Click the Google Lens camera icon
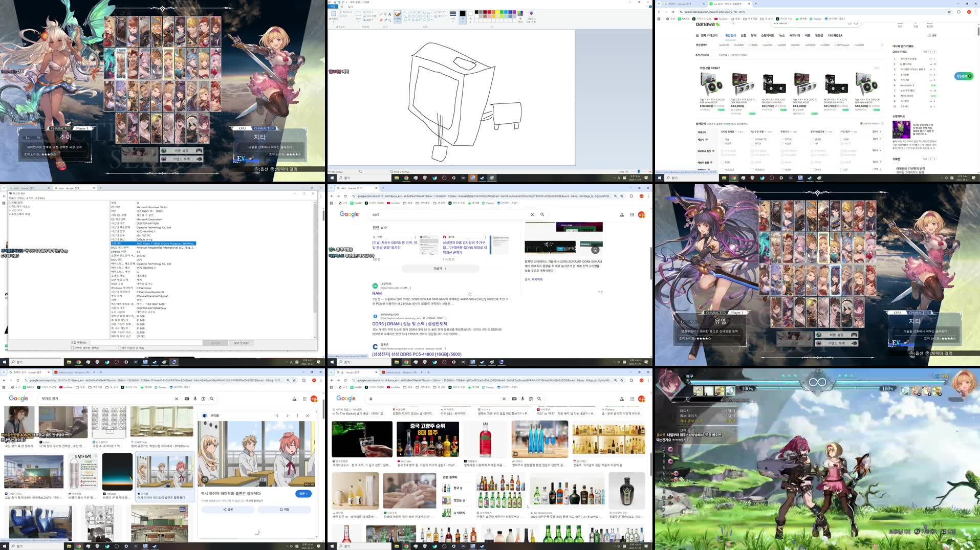980x550 pixels. [x=531, y=399]
